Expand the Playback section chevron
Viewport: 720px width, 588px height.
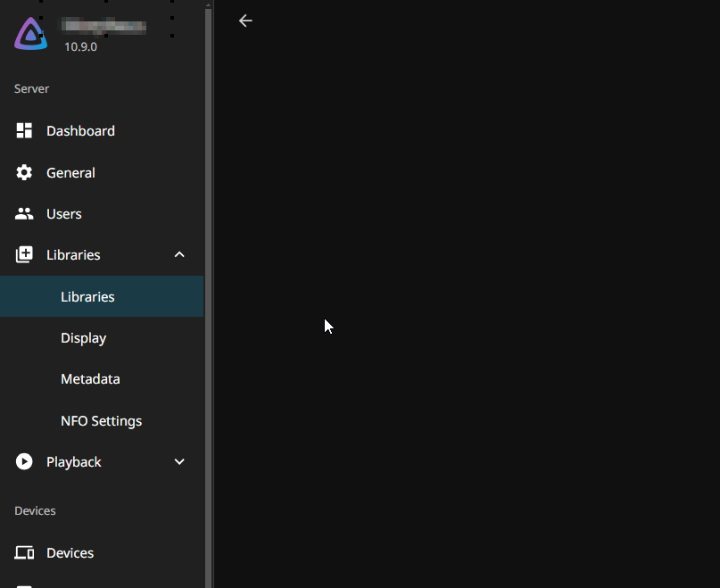pos(179,462)
